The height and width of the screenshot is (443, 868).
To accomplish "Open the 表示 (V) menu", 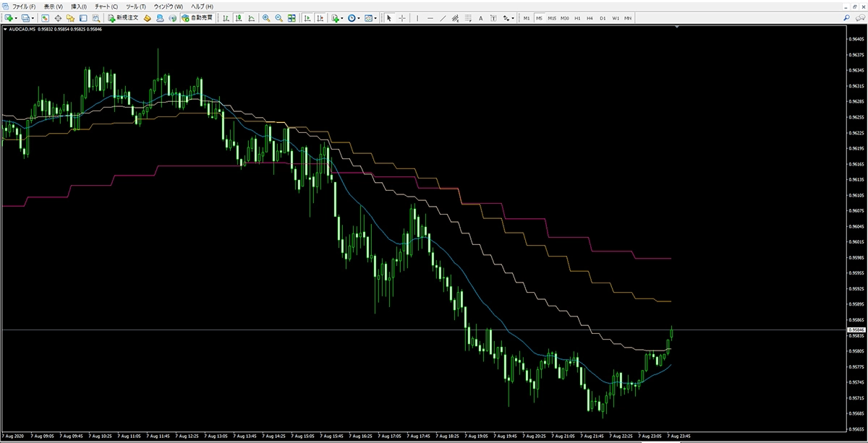I will (x=54, y=6).
